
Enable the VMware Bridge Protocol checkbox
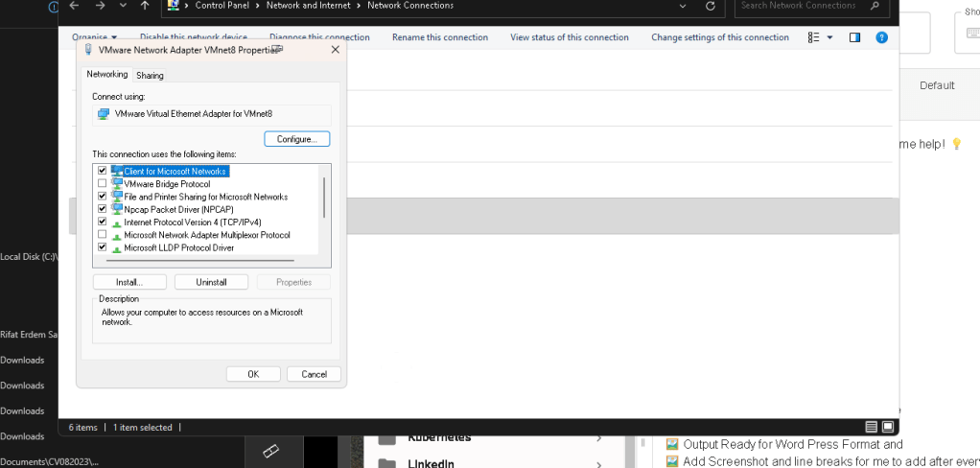click(x=103, y=184)
